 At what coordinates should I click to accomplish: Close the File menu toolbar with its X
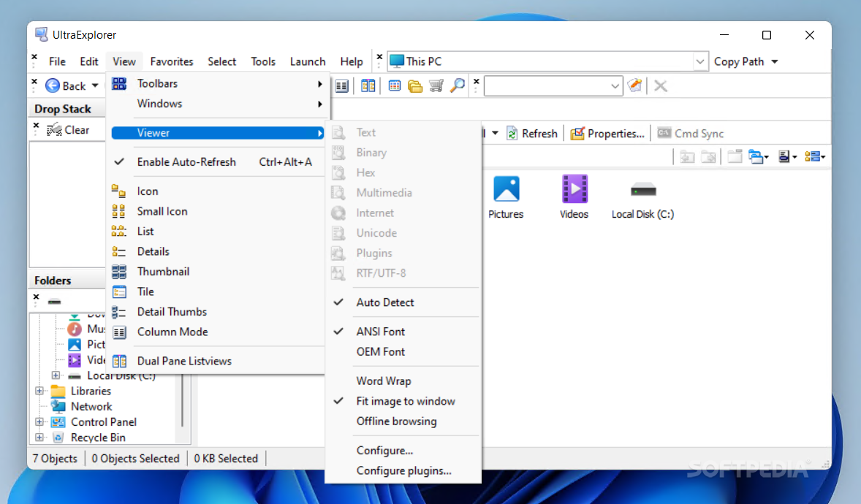pyautogui.click(x=34, y=57)
